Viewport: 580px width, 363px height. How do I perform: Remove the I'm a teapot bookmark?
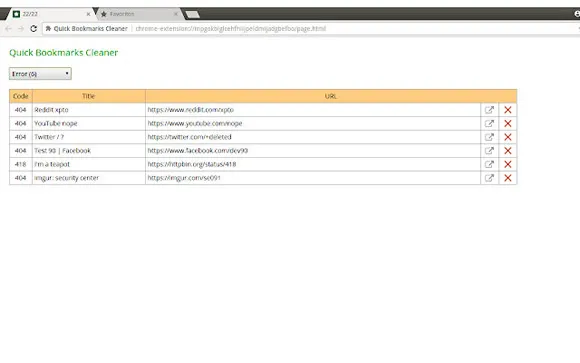[x=508, y=164]
